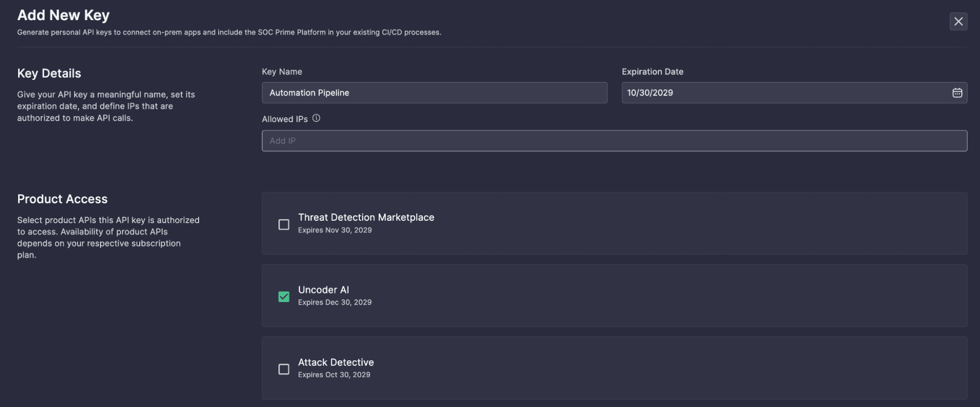
Task: Click into the Add IP field
Action: [x=614, y=141]
